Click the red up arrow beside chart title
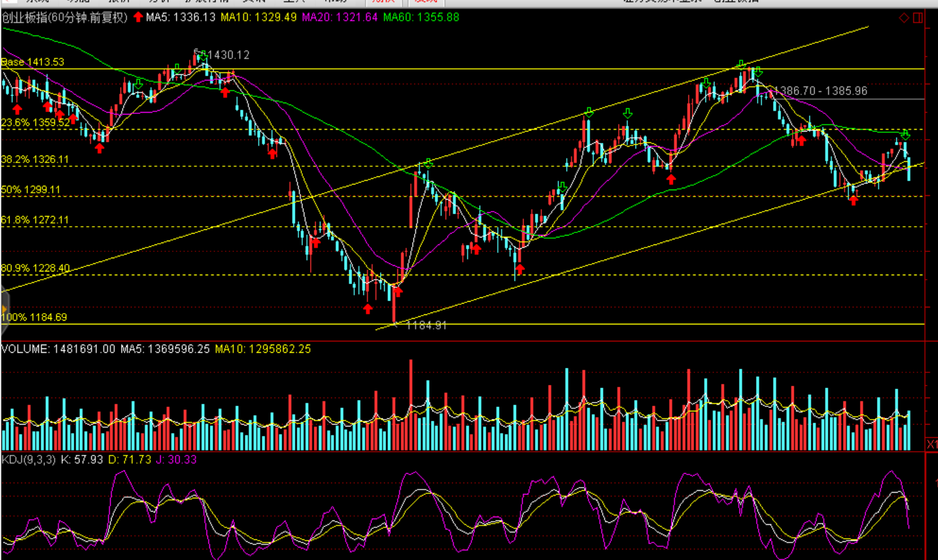Viewport: 938px width, 560px height. tap(139, 18)
